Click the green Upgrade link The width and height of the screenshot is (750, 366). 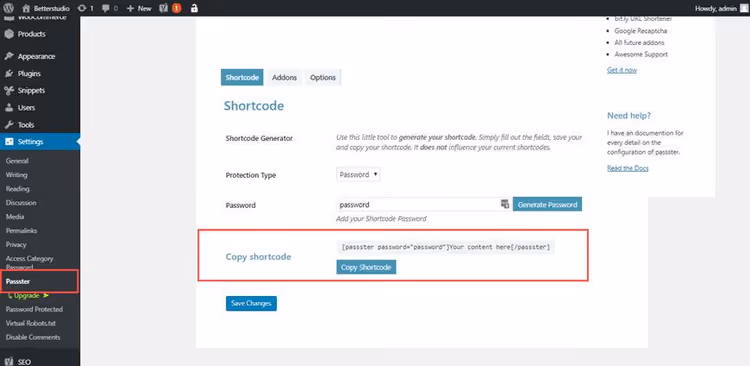28,296
